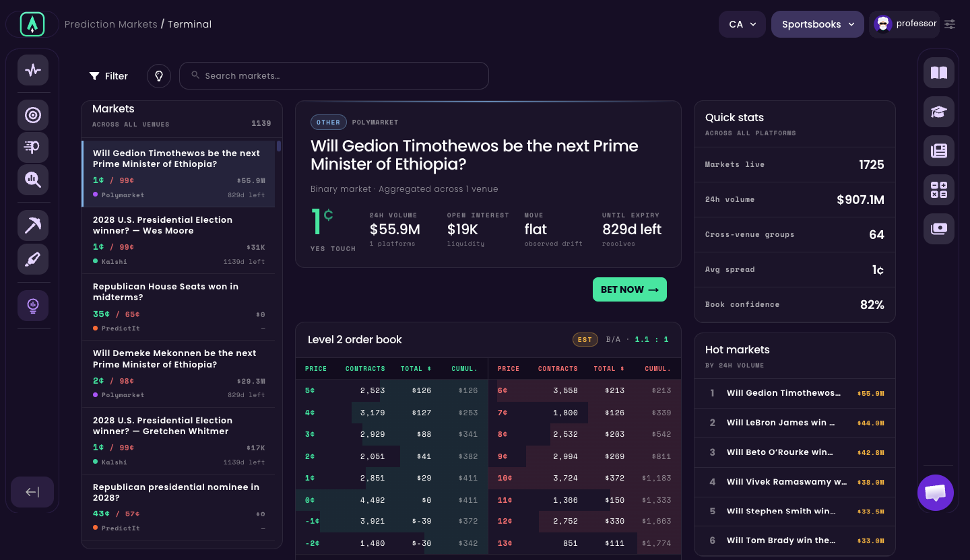Open the lightbulb insights icon in left sidebar
This screenshot has width=970, height=560.
coord(33,306)
